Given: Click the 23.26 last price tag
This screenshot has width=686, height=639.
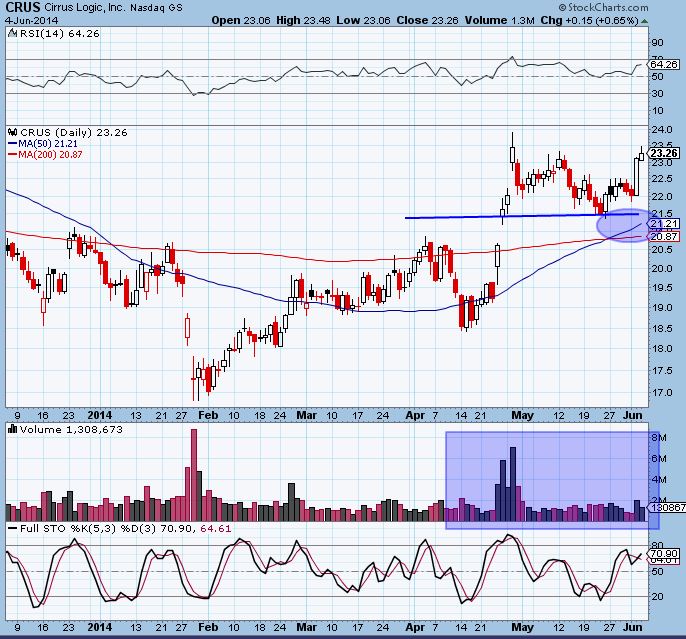Looking at the screenshot, I should 663,153.
